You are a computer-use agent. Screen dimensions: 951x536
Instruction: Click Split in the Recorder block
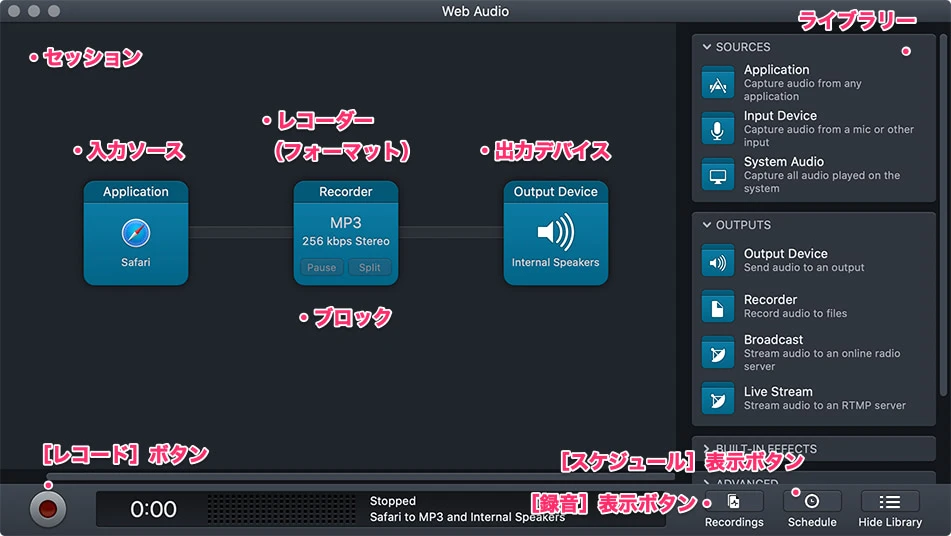point(370,268)
